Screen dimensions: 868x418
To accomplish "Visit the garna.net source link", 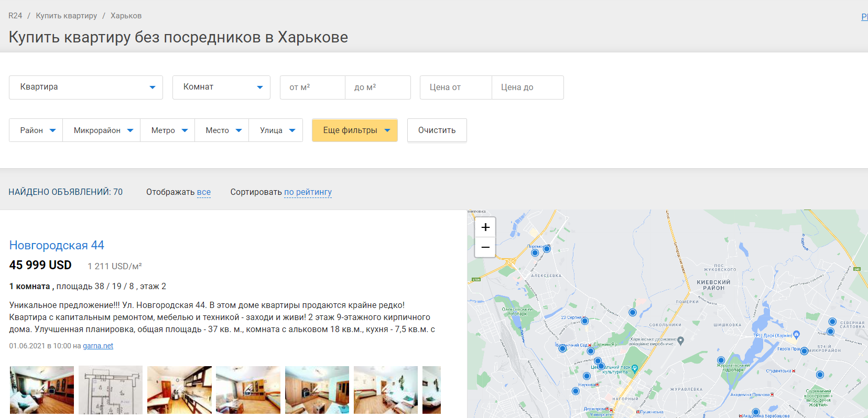I will (98, 346).
